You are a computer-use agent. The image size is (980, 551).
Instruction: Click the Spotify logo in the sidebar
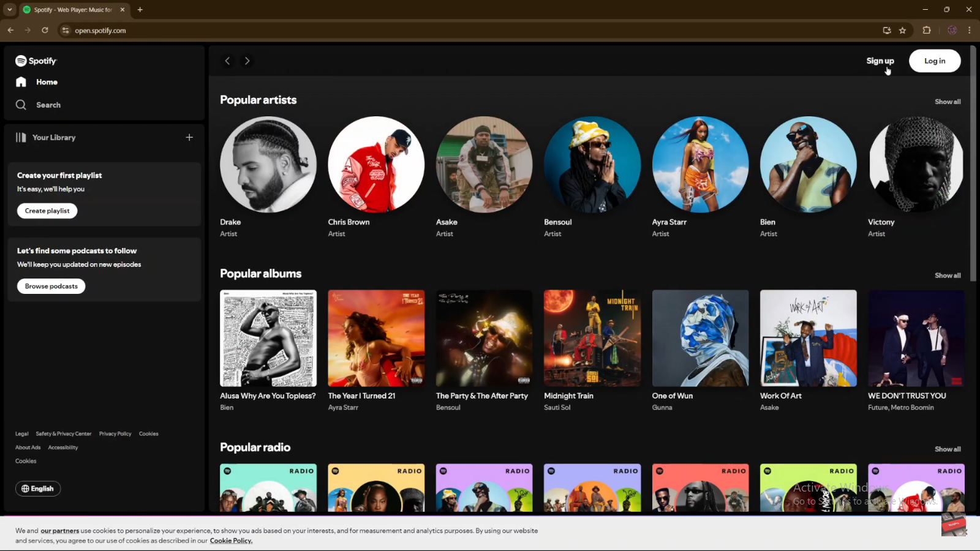[x=36, y=61]
